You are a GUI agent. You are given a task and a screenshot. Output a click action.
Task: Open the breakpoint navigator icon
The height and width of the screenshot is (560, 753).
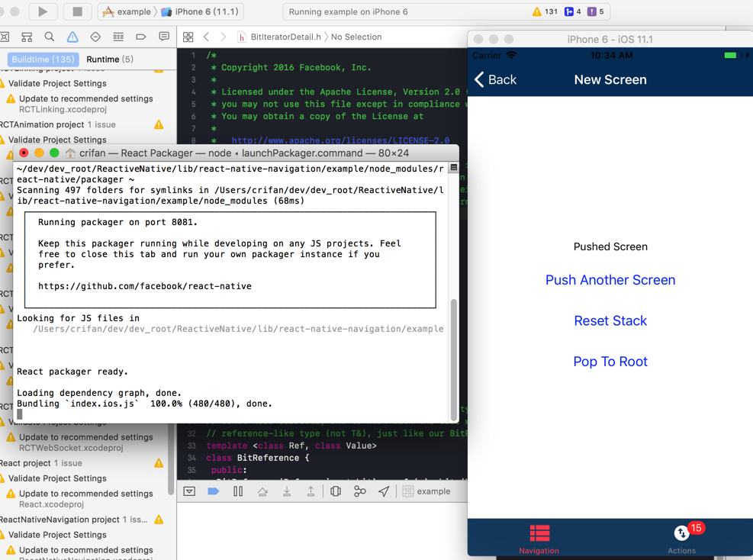pos(140,37)
